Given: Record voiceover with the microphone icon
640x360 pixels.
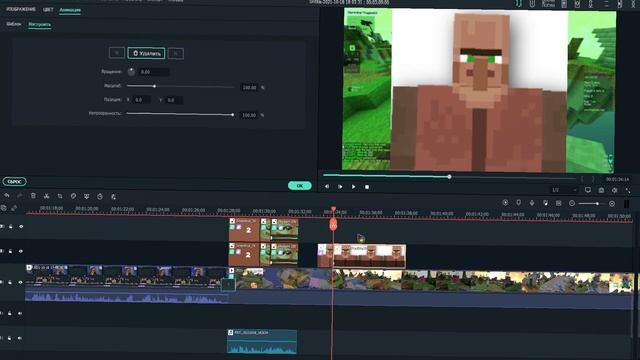Looking at the screenshot, I should [x=532, y=203].
